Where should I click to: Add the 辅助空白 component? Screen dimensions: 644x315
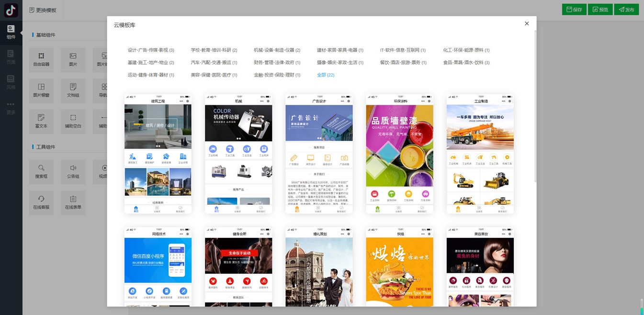[x=73, y=121]
